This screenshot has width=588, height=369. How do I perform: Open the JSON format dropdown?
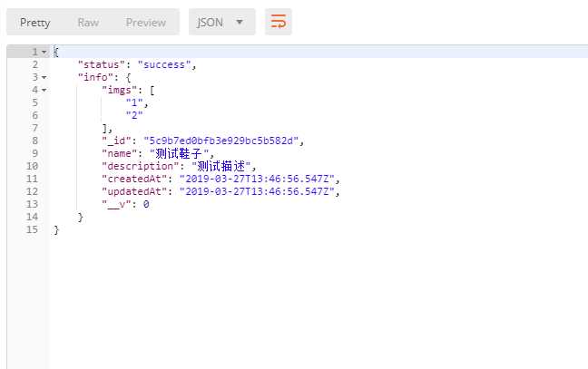pyautogui.click(x=221, y=22)
